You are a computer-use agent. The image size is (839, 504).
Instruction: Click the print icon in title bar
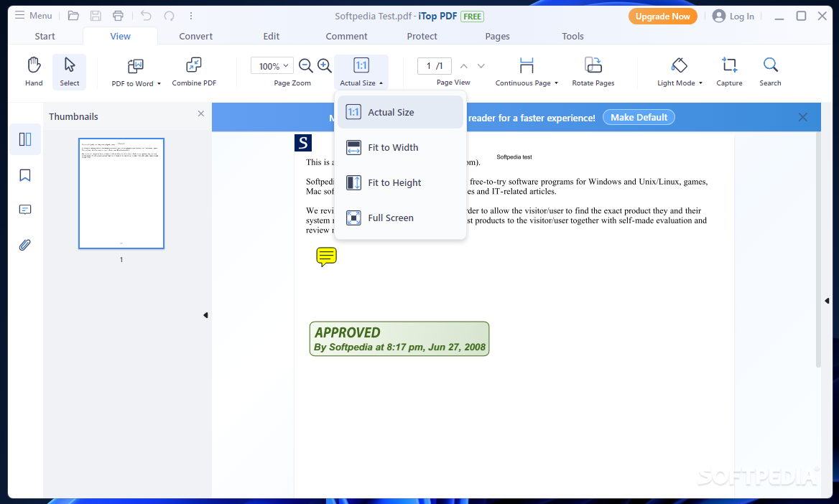click(118, 16)
